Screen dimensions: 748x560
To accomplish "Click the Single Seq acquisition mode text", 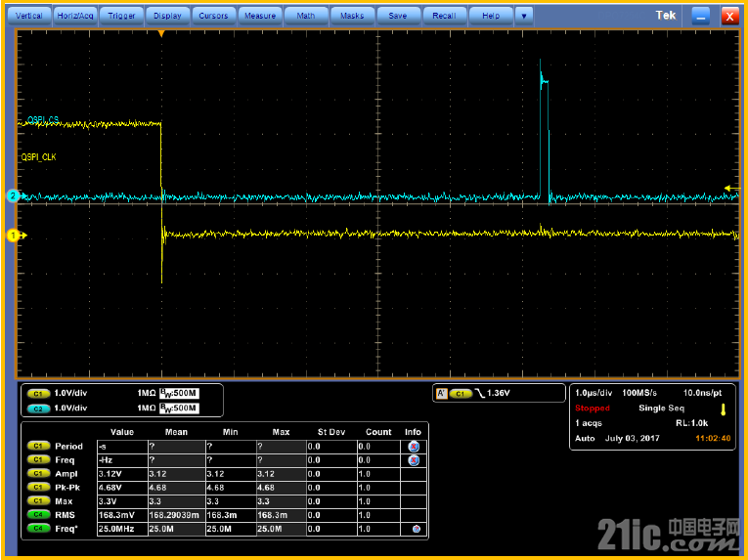I will tap(661, 409).
